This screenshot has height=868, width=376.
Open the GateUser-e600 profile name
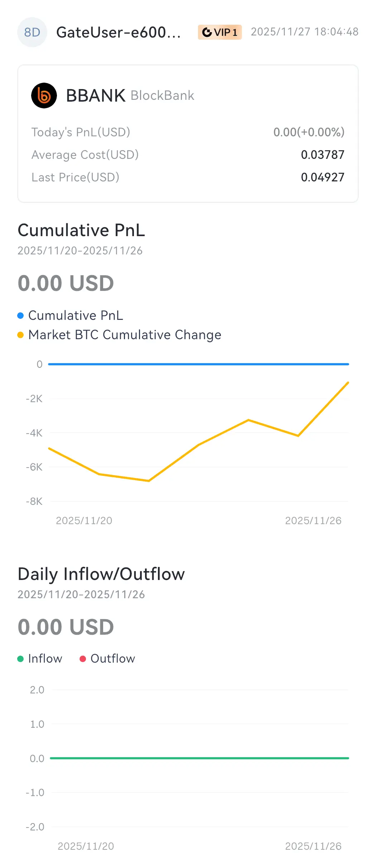[x=119, y=32]
